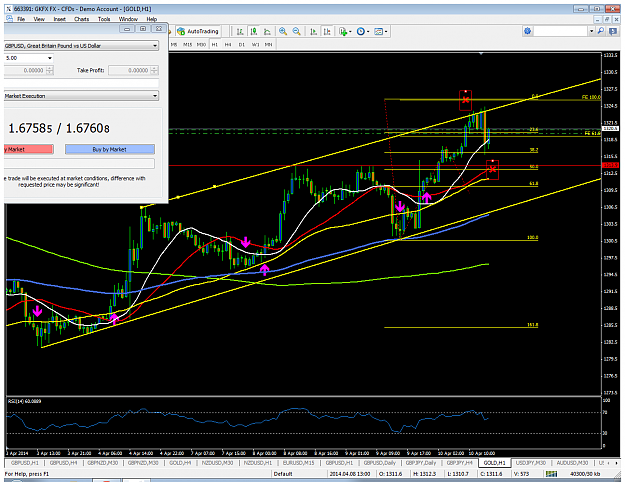Expand the indicators list dropdown arrow
The image size is (625, 482).
[x=350, y=31]
